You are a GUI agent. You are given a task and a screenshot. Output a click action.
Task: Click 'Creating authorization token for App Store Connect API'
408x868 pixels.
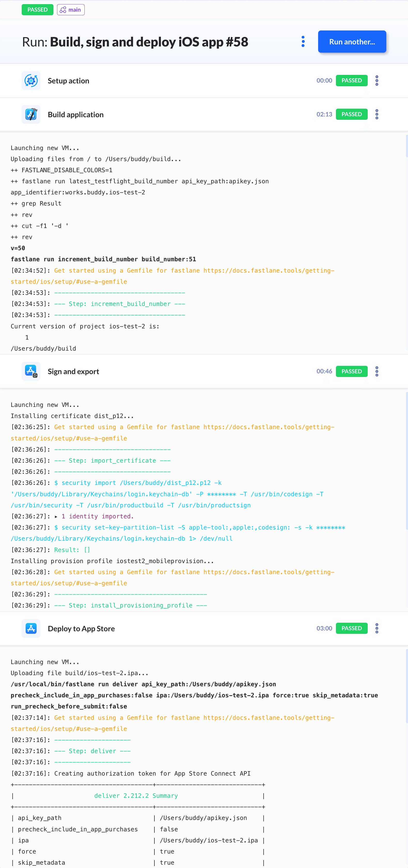click(152, 773)
